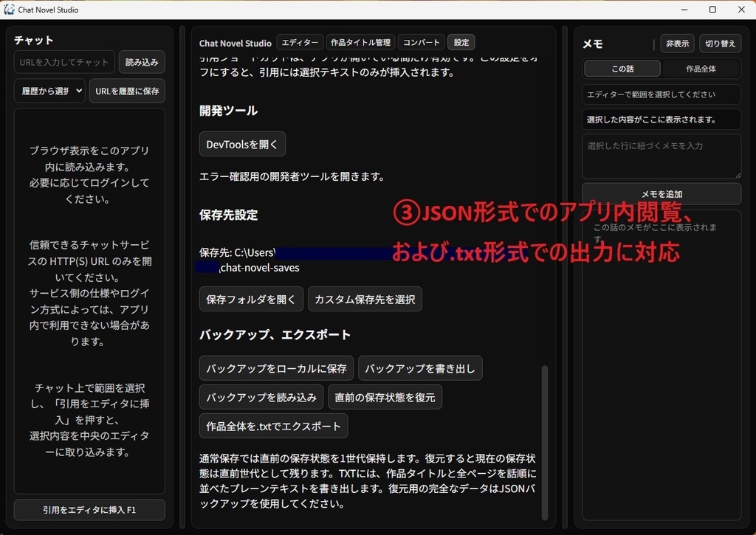Image resolution: width=756 pixels, height=535 pixels.
Task: Select the 設定 tab
Action: (x=461, y=42)
